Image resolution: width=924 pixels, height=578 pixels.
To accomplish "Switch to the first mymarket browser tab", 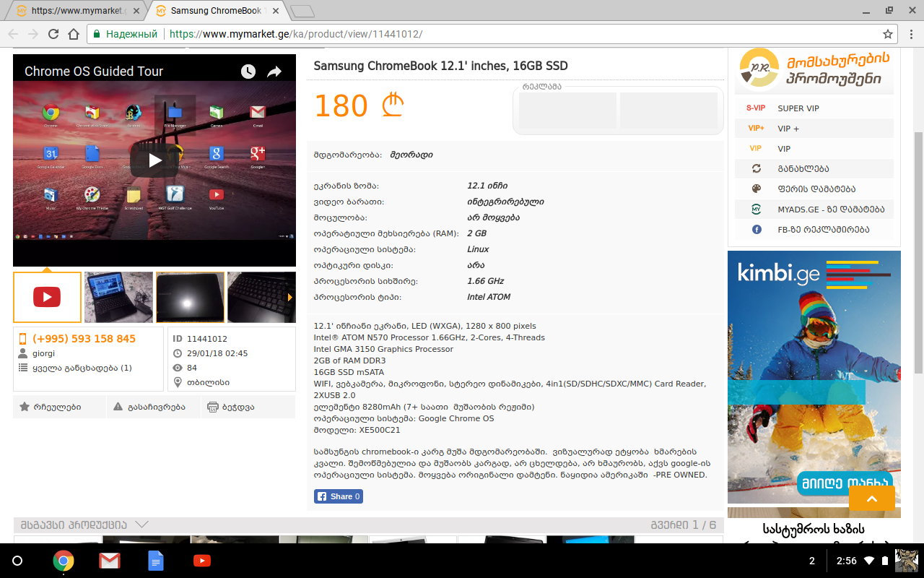I will (x=75, y=11).
